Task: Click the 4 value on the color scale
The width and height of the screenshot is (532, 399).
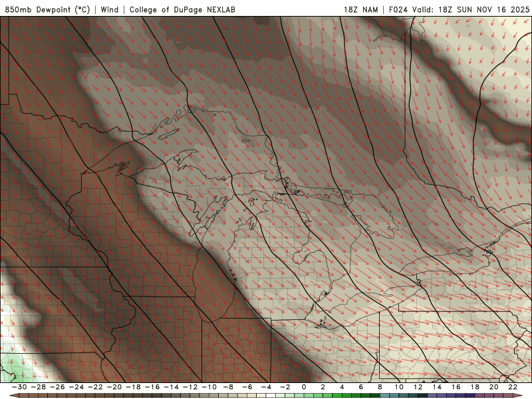Action: coord(342,387)
